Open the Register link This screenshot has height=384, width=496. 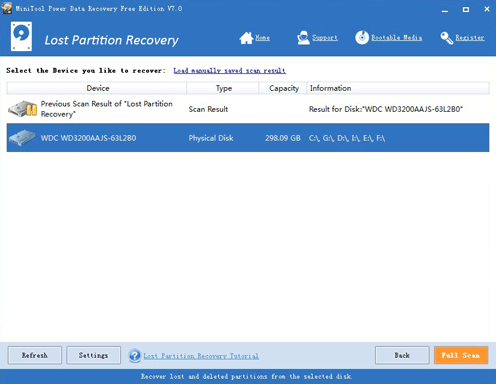pos(470,38)
